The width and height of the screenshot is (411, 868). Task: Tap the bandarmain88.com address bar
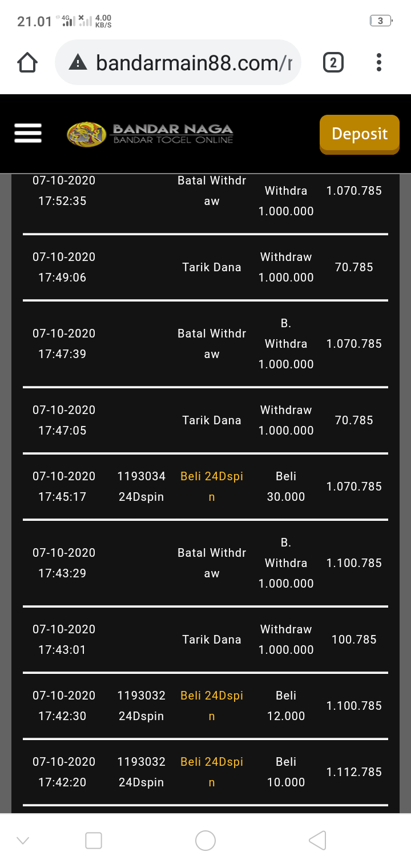point(194,63)
